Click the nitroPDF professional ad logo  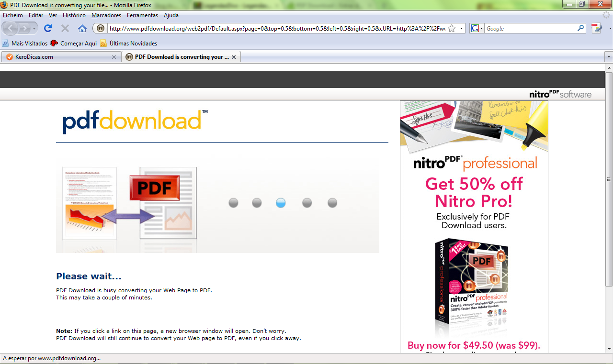click(475, 164)
